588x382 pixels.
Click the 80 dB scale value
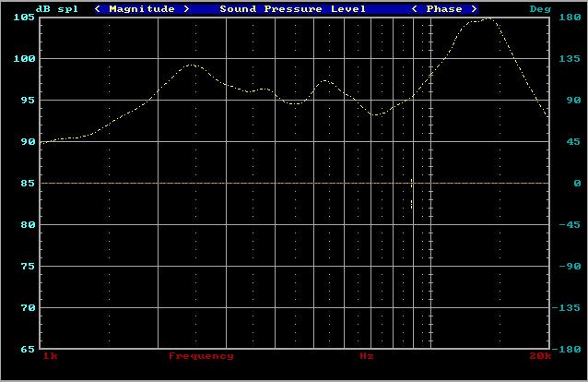click(29, 224)
